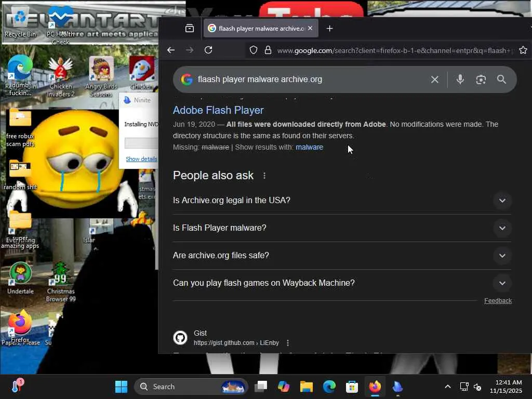
Task: Open Microsoft Edge from taskbar
Action: point(329,387)
